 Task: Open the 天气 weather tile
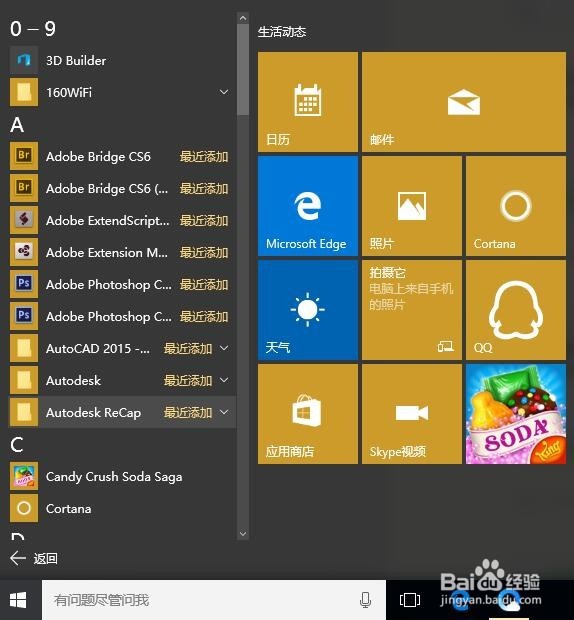pyautogui.click(x=308, y=310)
